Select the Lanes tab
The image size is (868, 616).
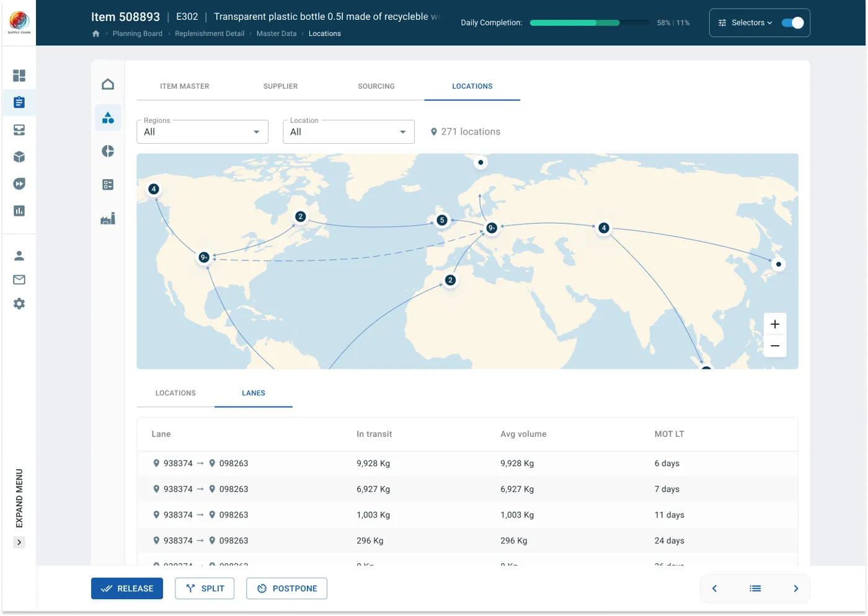tap(254, 393)
